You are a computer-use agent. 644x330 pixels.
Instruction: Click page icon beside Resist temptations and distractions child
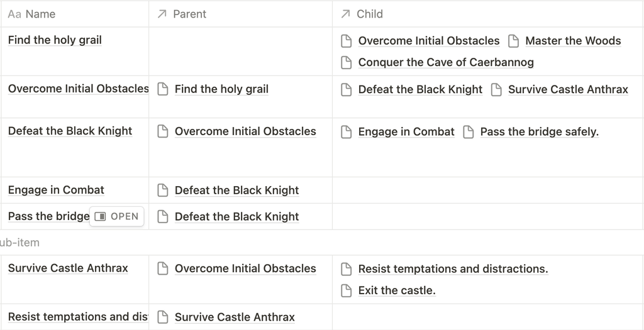347,269
